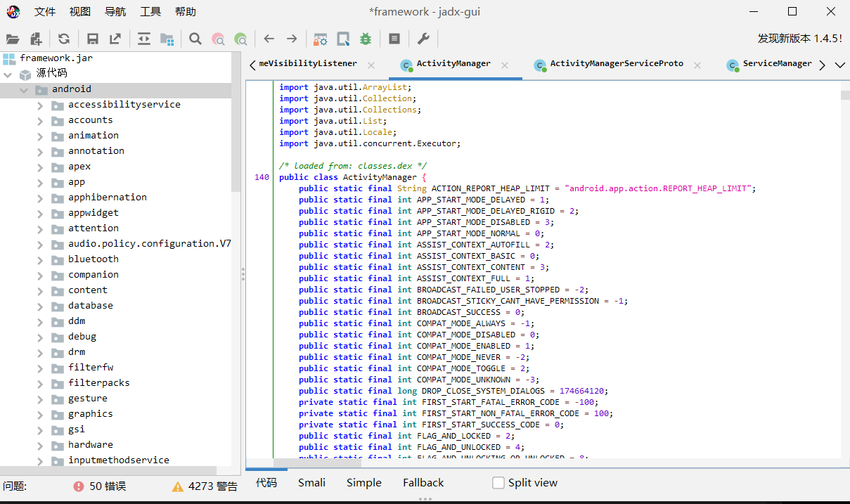Open the text search magnifier icon

click(x=195, y=39)
